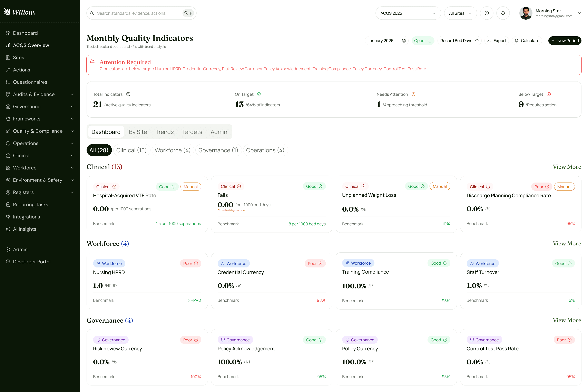Image resolution: width=588 pixels, height=392 pixels.
Task: Click the New Period button
Action: pyautogui.click(x=565, y=40)
